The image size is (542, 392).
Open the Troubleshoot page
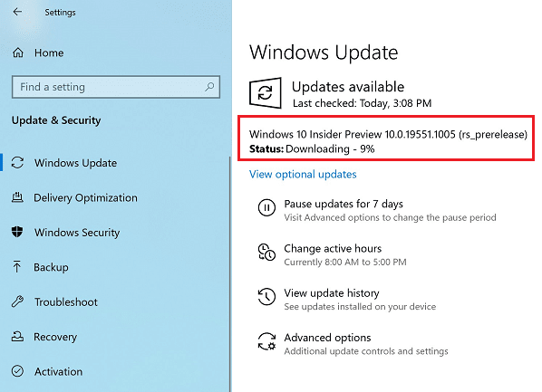[65, 301]
